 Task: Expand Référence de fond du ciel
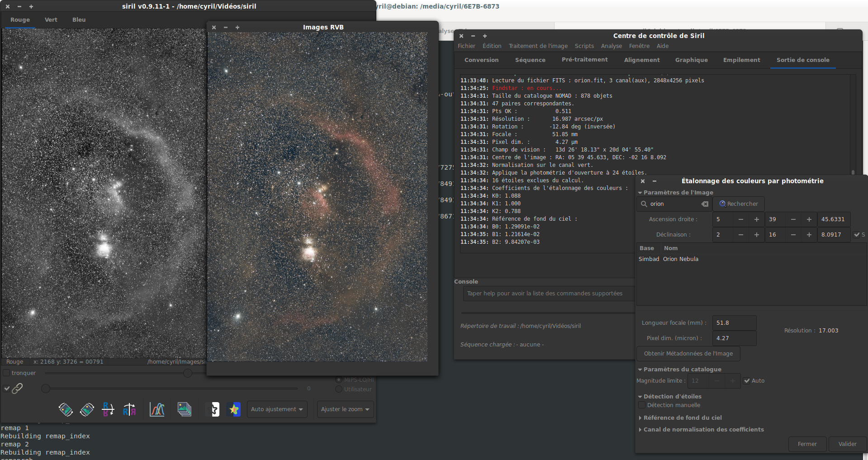(x=640, y=418)
